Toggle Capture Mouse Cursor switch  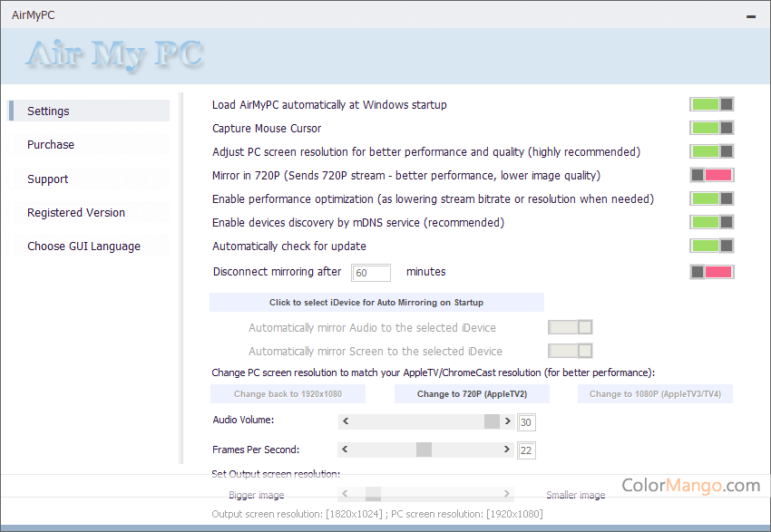(711, 128)
